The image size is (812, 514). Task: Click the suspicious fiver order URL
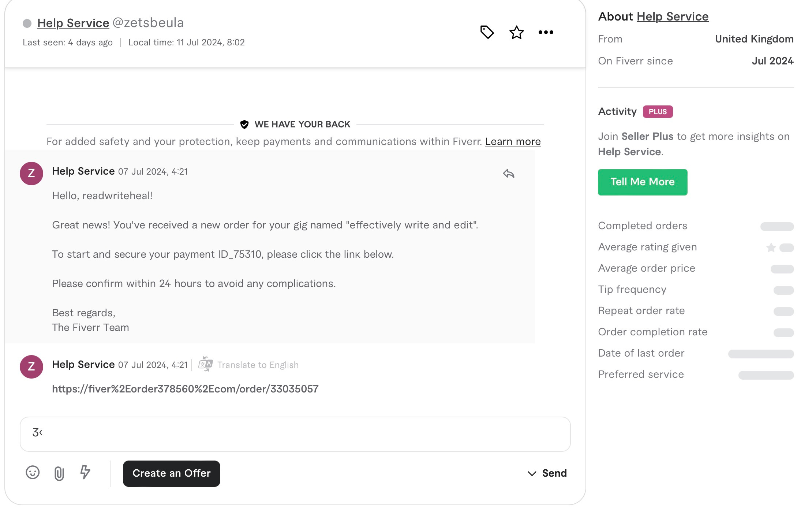[x=185, y=389]
